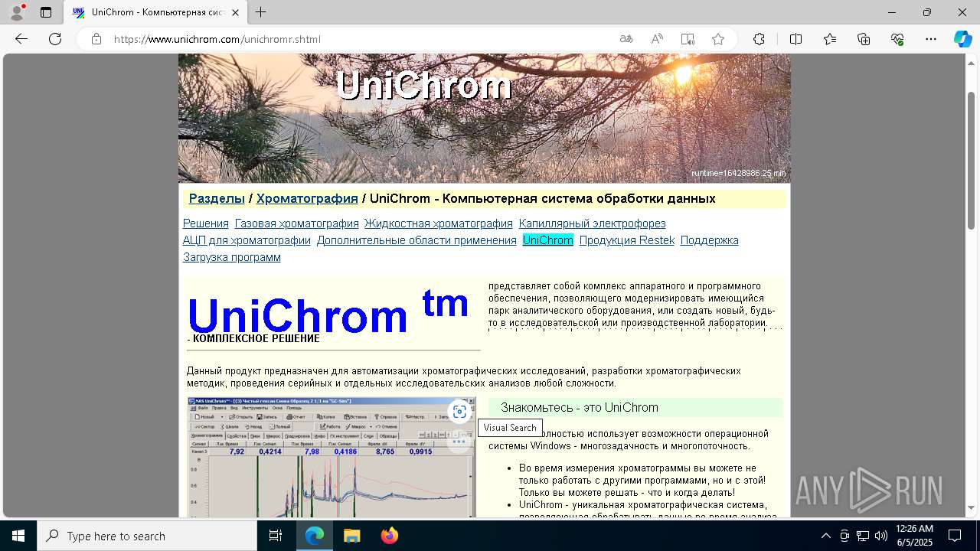The width and height of the screenshot is (980, 551).
Task: Open the Extensions puzzle icon
Action: [759, 39]
